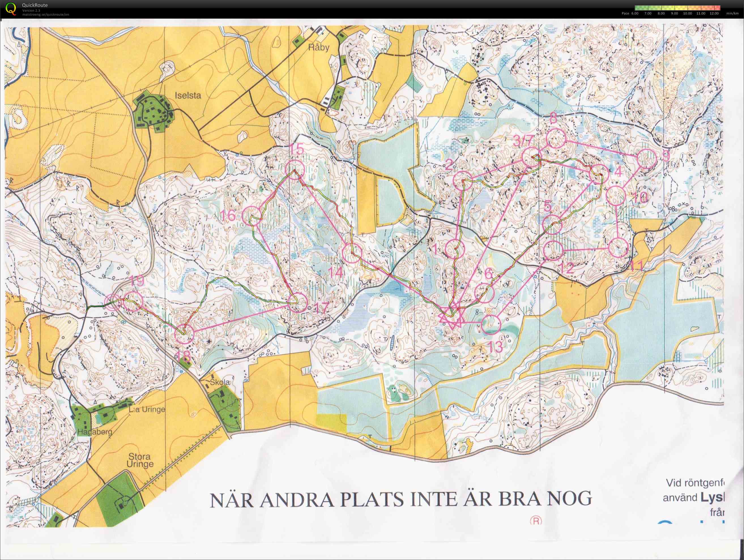The height and width of the screenshot is (560, 744).
Task: Click the red registered-trademark ® symbol
Action: click(x=536, y=521)
